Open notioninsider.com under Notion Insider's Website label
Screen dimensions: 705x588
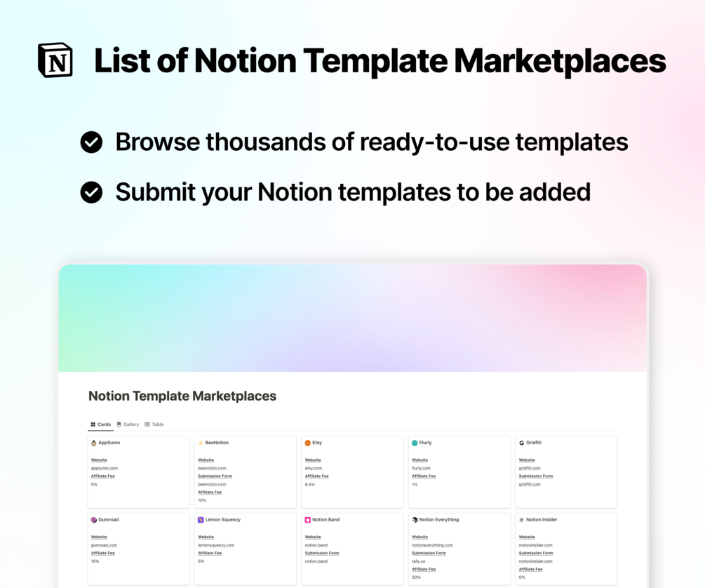tap(535, 544)
